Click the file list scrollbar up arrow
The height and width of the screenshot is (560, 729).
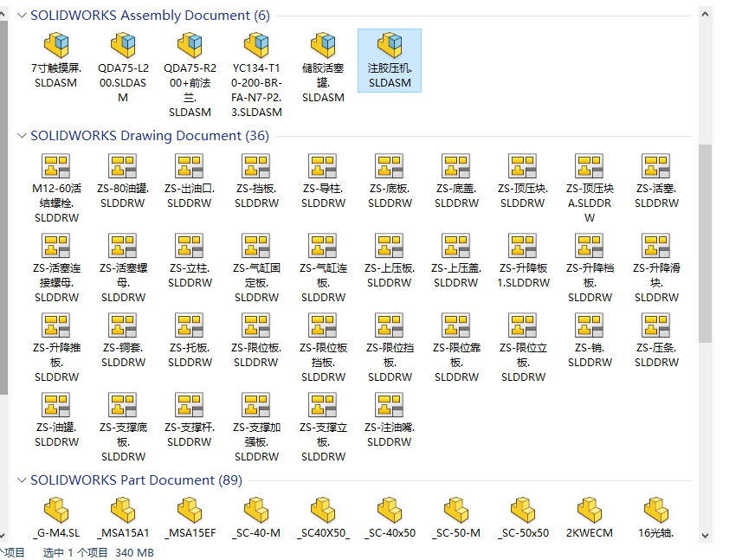point(705,14)
